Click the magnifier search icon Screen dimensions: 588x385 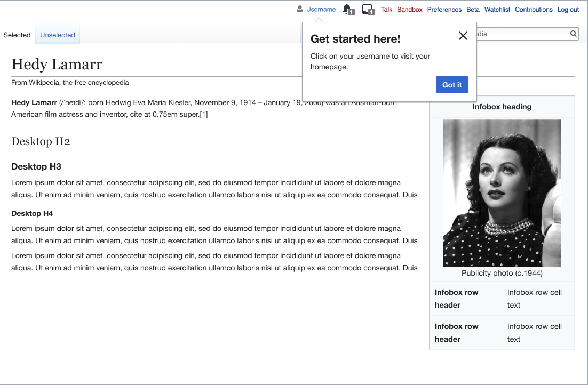pos(573,34)
